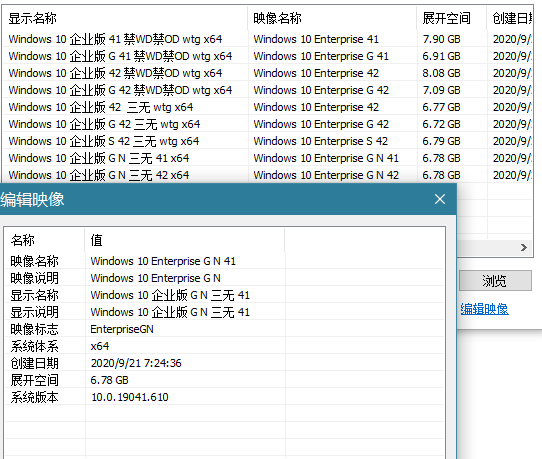
Task: Click image name Windows 10 Enterprise G N 42
Action: 326,175
